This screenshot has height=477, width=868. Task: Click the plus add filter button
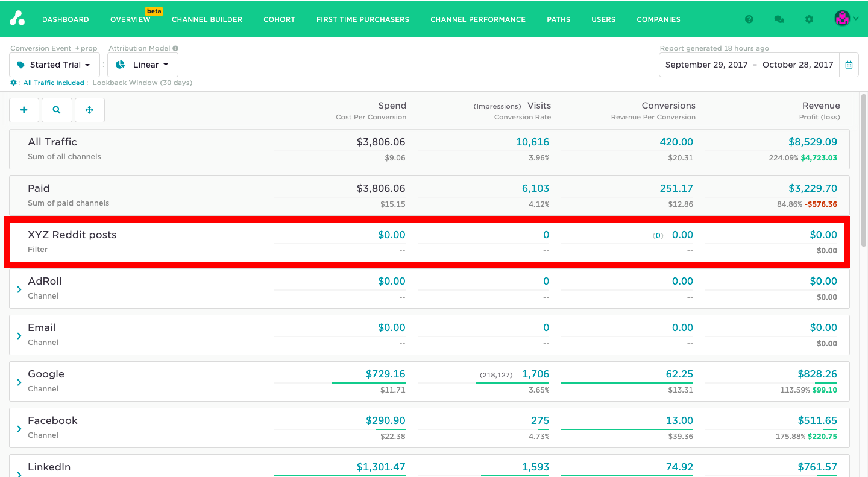(x=24, y=110)
